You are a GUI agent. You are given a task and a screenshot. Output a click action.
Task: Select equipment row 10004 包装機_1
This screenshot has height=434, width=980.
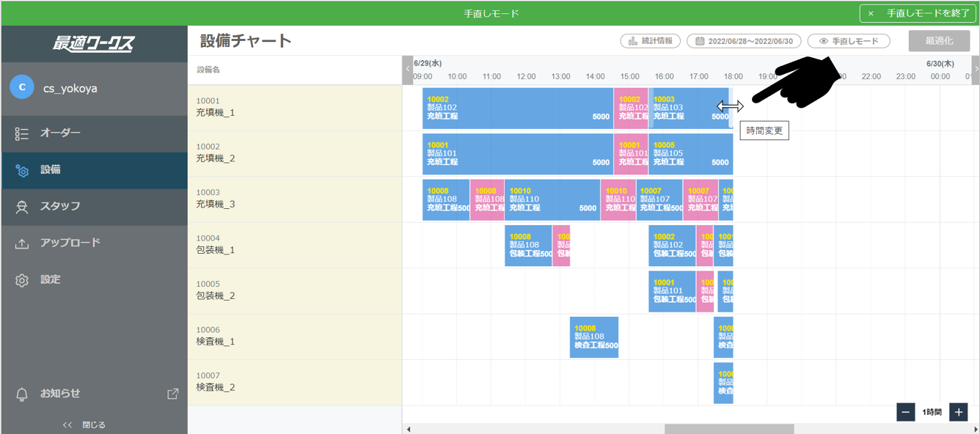click(x=295, y=245)
